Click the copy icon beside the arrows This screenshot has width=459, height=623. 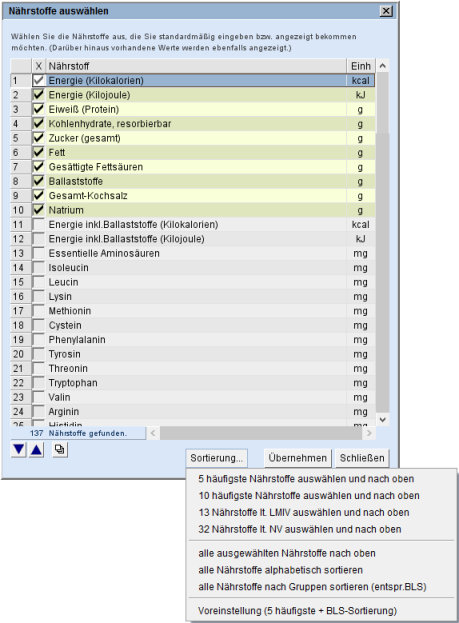[60, 450]
